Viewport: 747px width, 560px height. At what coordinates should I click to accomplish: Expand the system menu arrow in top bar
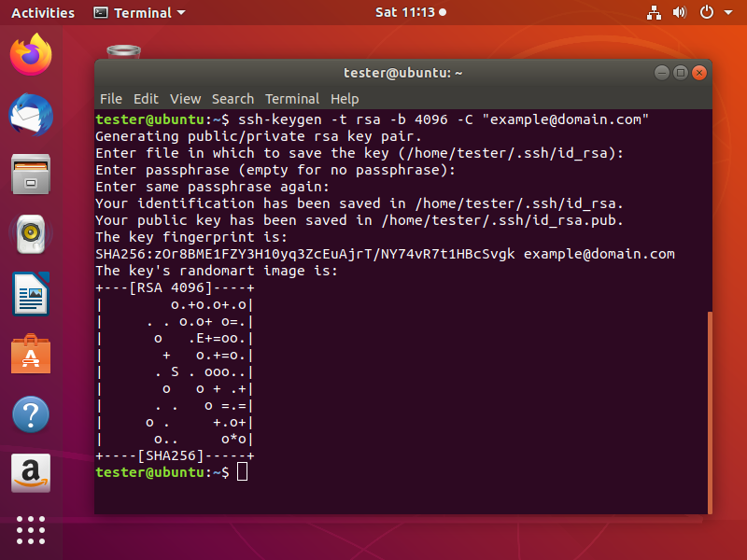(x=728, y=12)
